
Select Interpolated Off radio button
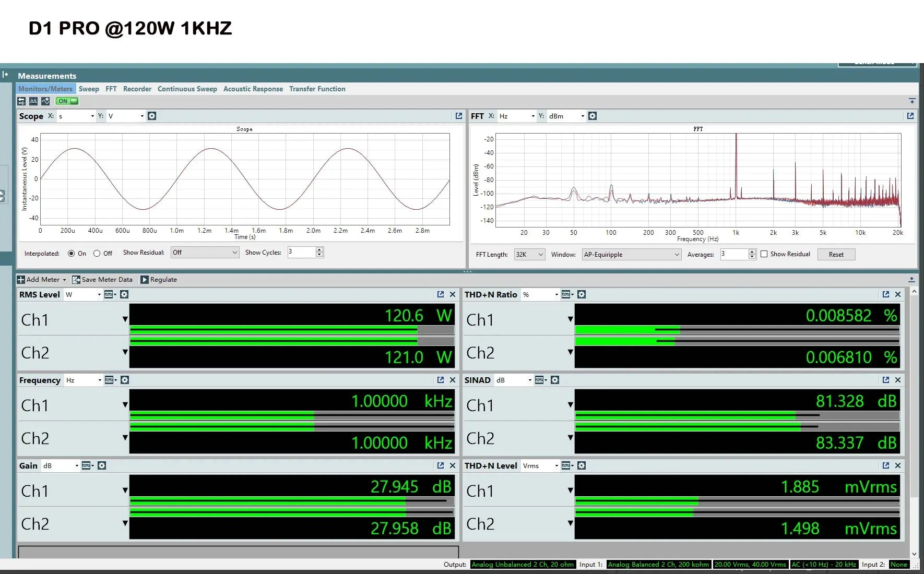97,254
